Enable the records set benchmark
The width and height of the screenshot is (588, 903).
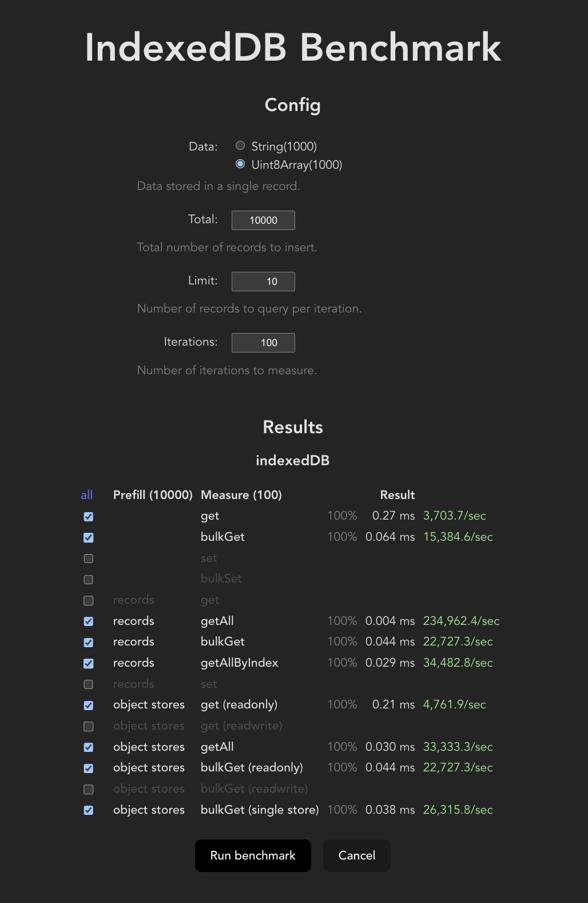pos(88,684)
